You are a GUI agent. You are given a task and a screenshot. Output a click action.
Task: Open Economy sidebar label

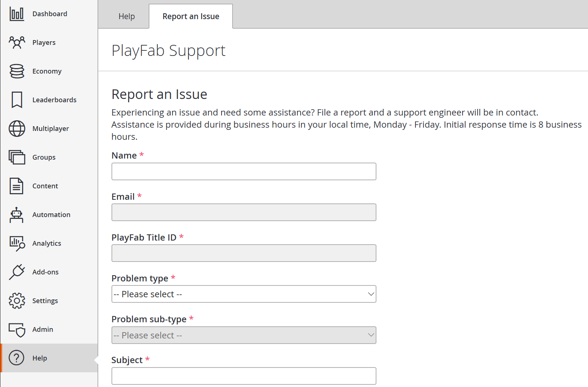click(x=47, y=71)
